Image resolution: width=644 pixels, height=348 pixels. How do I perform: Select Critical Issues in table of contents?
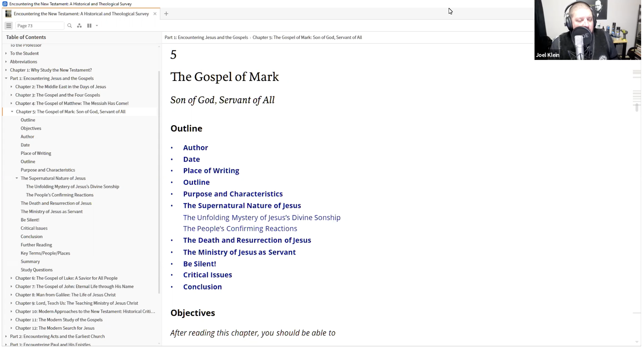[34, 228]
